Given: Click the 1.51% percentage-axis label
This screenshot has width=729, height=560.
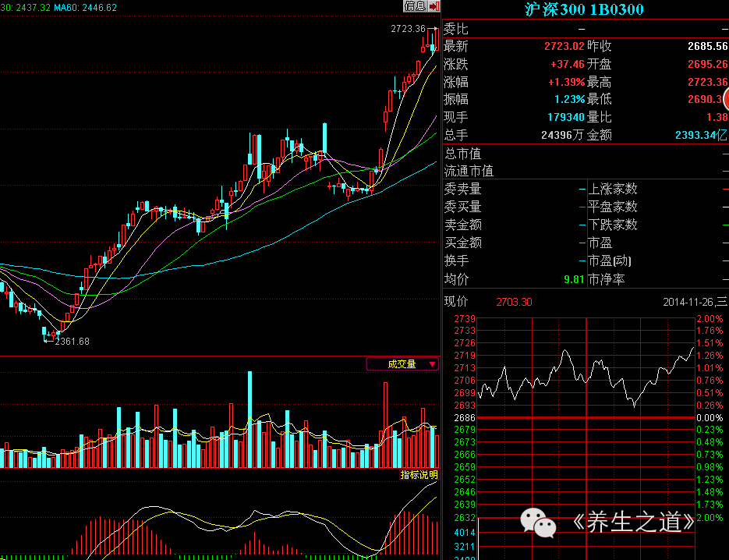Looking at the screenshot, I should point(710,343).
